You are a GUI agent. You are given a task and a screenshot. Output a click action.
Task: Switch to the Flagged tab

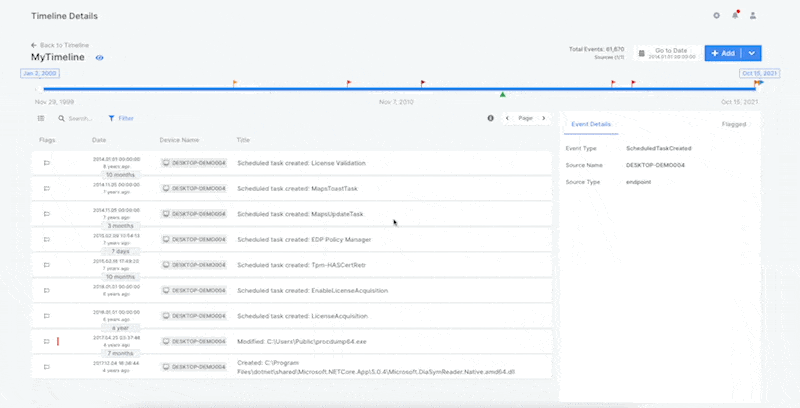[733, 125]
